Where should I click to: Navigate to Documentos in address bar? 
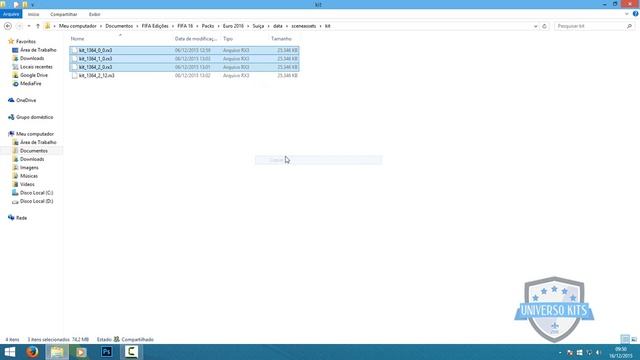[119, 26]
